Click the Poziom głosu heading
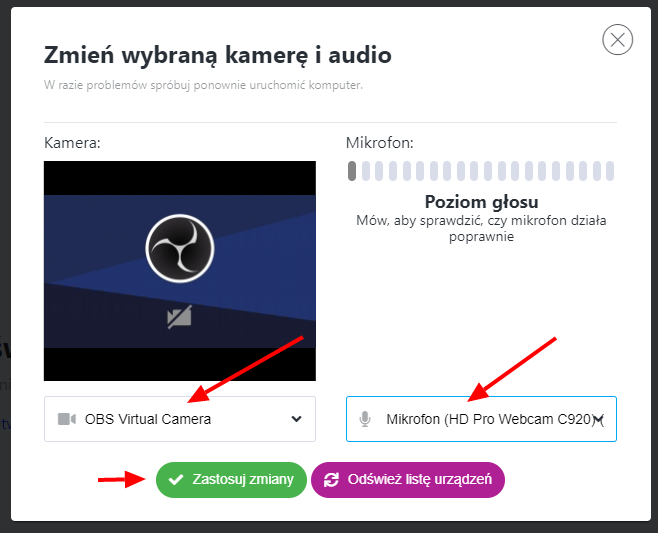The height and width of the screenshot is (533, 658). (x=481, y=202)
